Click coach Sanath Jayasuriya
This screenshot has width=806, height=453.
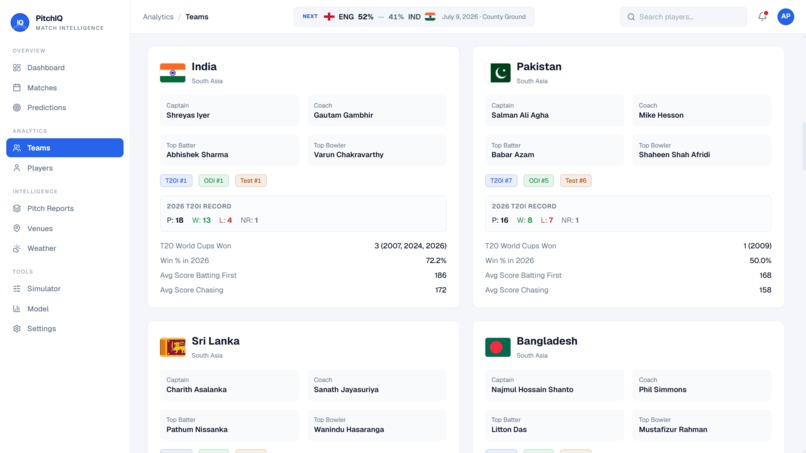[x=346, y=390]
